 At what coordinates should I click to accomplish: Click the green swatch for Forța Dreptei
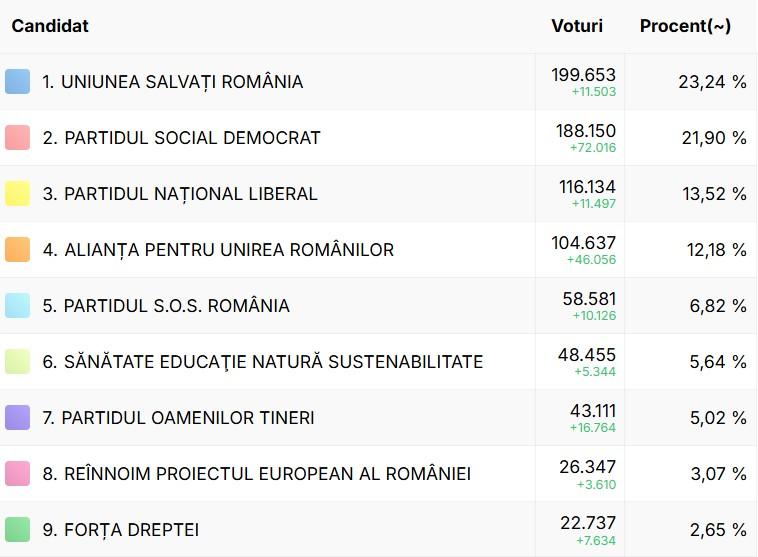click(17, 529)
